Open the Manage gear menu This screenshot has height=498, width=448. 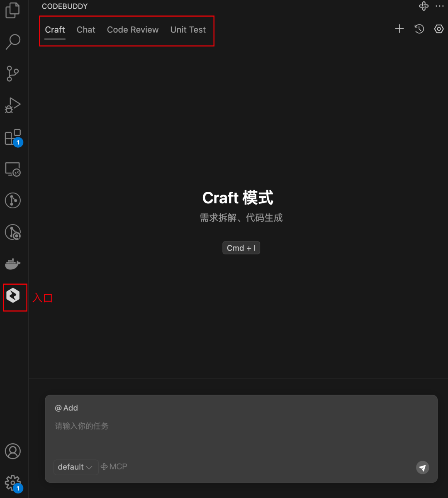coord(13,483)
